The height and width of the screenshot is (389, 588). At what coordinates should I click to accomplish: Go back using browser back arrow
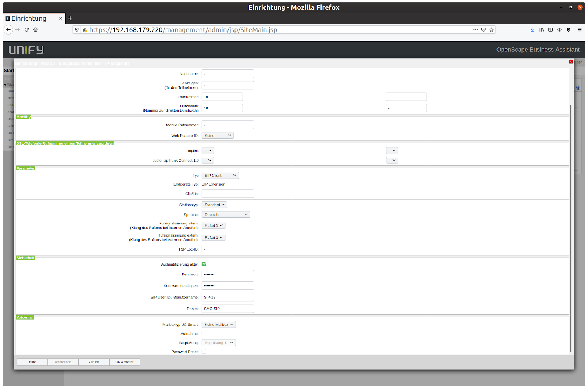pyautogui.click(x=8, y=30)
